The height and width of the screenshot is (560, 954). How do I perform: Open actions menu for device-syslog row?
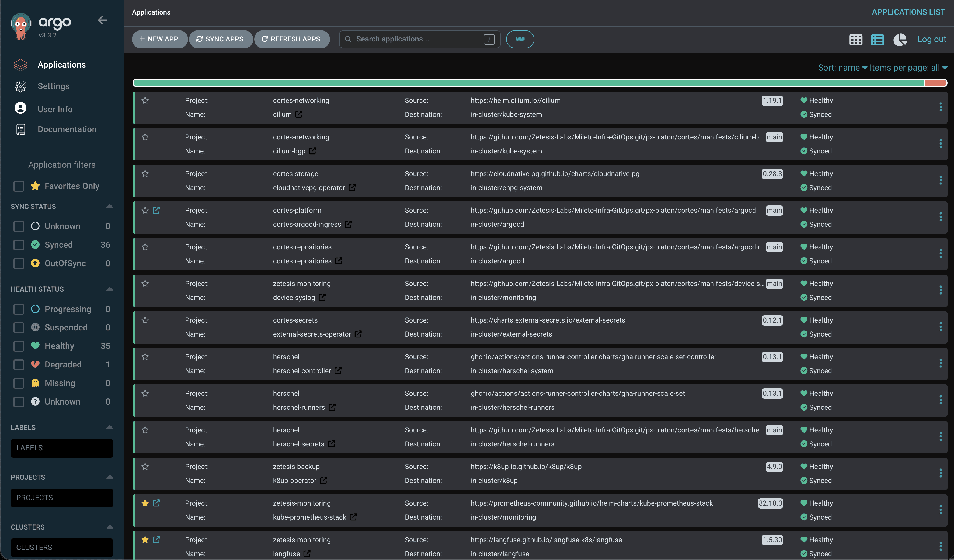[940, 290]
